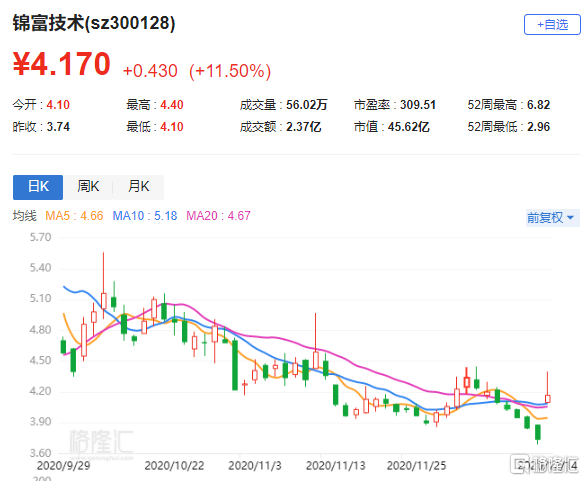Click the 成交量 value 56.02万
Screen dimensions: 585x481
[x=307, y=105]
